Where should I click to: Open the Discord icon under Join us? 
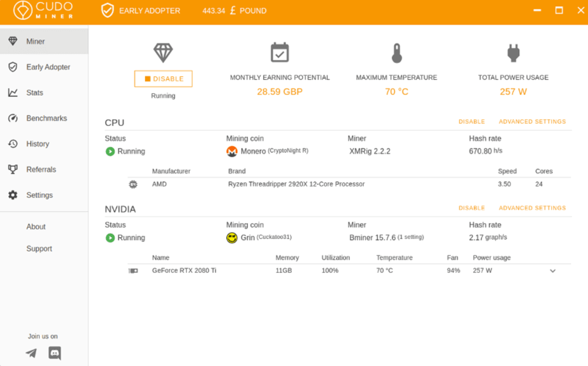[54, 353]
